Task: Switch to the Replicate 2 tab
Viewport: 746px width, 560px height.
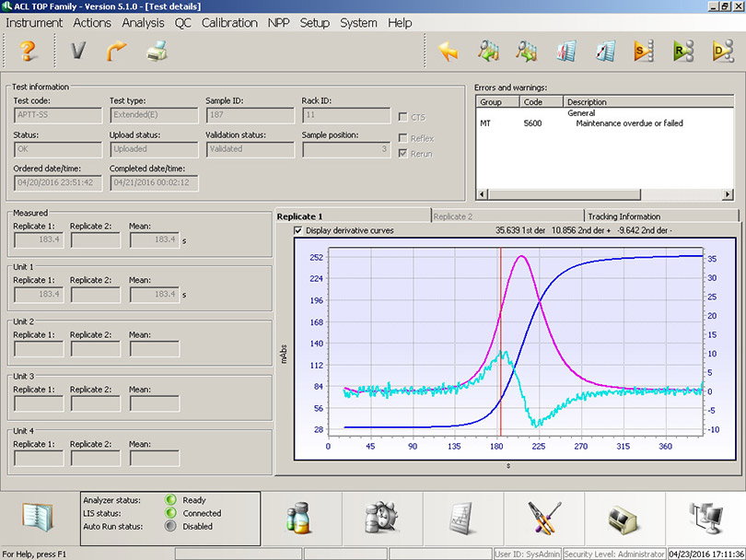Action: point(507,216)
